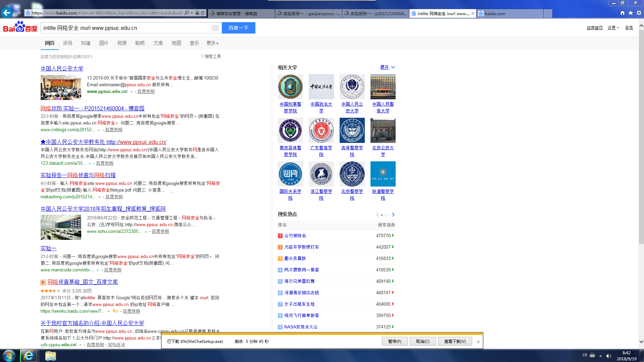The image size is (644, 362).
Task: Go back using the browser back arrow
Action: 7,13
